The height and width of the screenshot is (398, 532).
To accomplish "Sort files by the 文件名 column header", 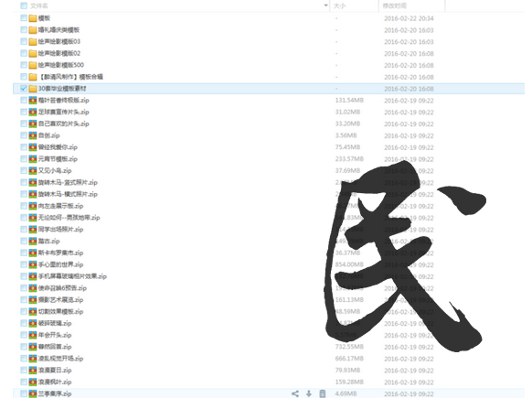I will coord(38,5).
